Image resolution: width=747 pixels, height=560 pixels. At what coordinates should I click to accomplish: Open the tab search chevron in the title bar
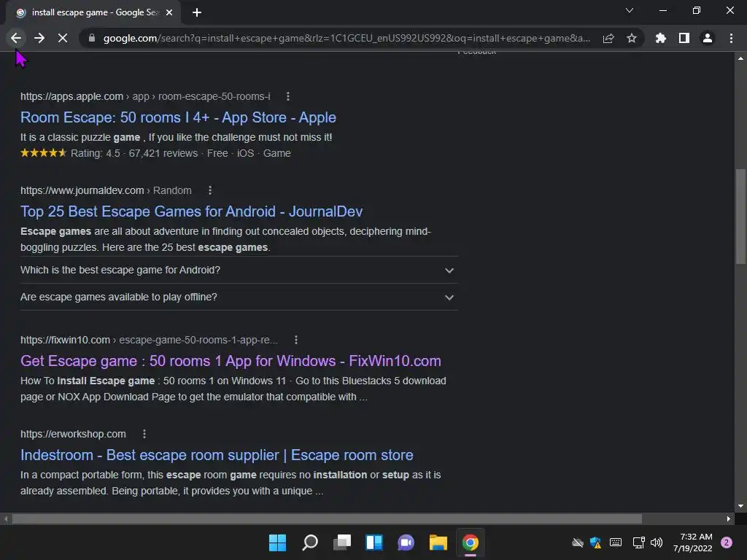[x=630, y=10]
